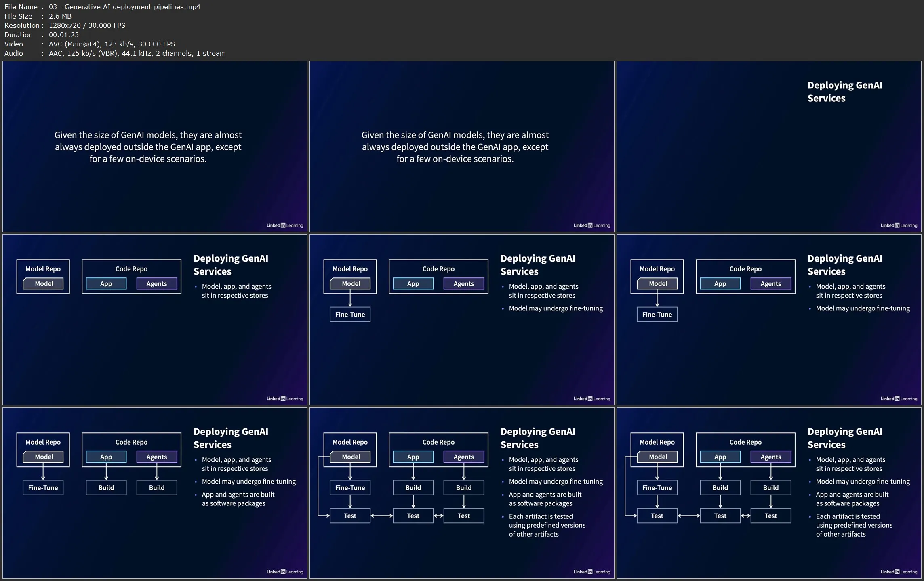Click 'Agents' box in frame without Fine-Tune
The width and height of the screenshot is (924, 581).
(157, 284)
